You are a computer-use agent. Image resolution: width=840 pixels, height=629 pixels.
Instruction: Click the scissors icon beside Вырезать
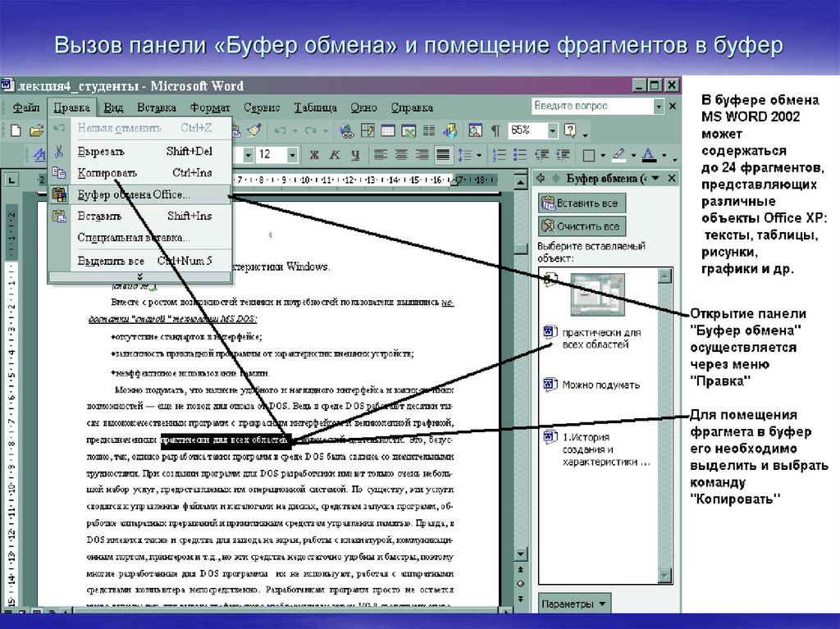(59, 152)
